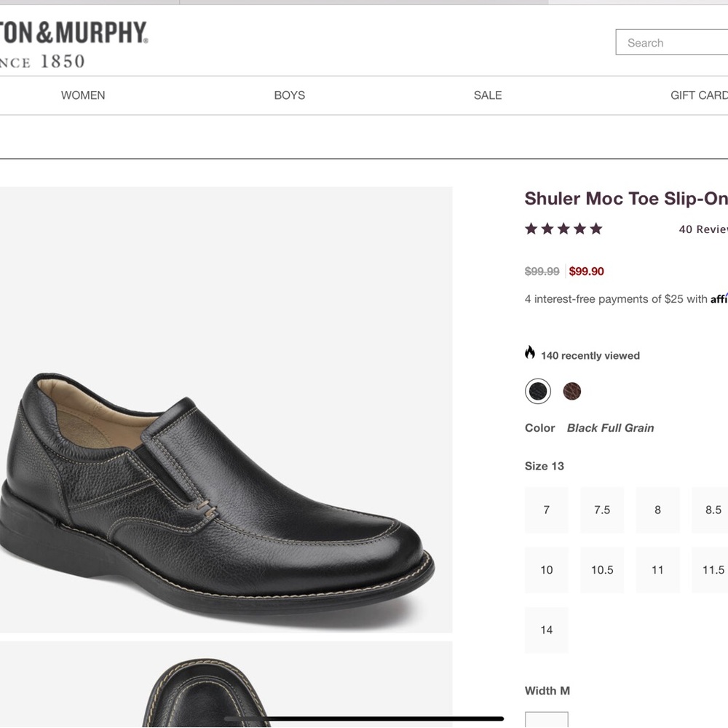Open the GIFT CARD page
This screenshot has height=728, width=728.
[698, 95]
